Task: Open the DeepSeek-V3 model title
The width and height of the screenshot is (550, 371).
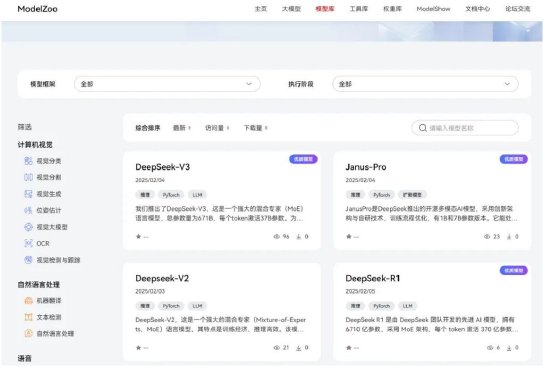Action: click(x=162, y=167)
